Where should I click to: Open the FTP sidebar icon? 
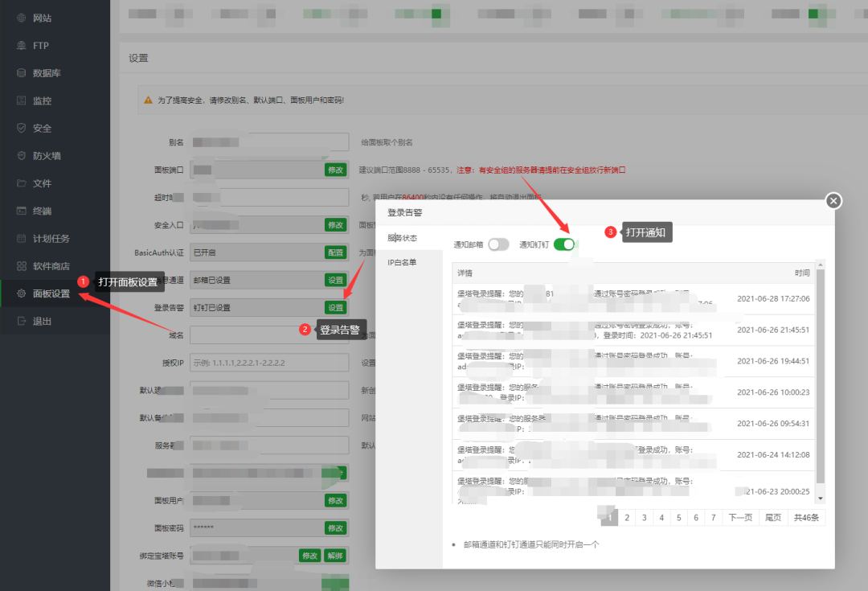point(21,45)
